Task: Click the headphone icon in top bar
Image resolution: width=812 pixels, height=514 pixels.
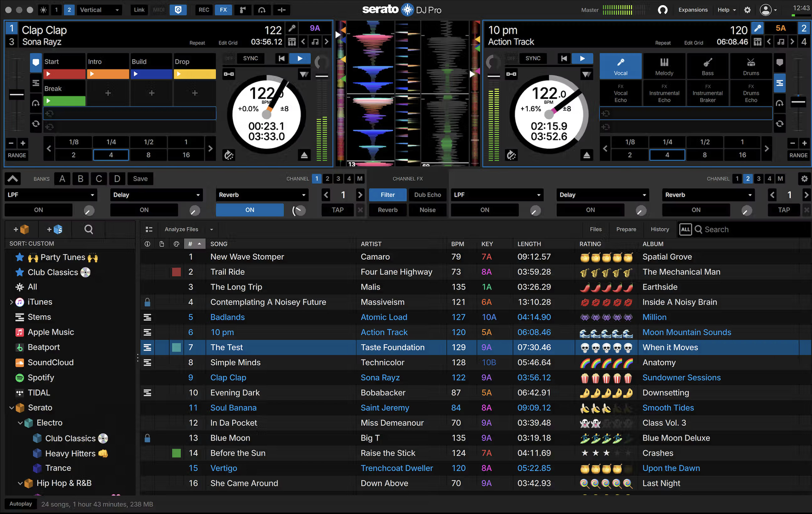Action: (663, 10)
